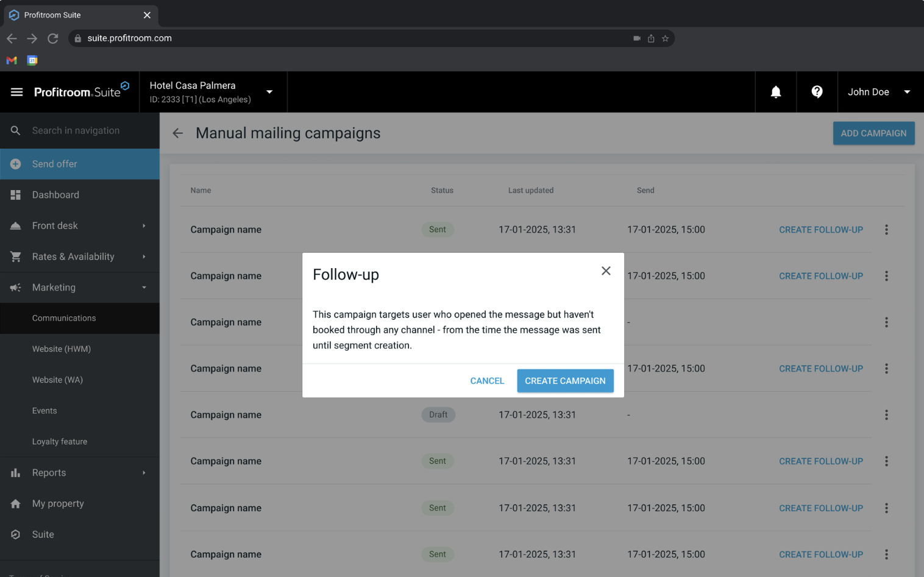Open the help question mark icon
Viewport: 924px width, 577px height.
[x=817, y=91]
